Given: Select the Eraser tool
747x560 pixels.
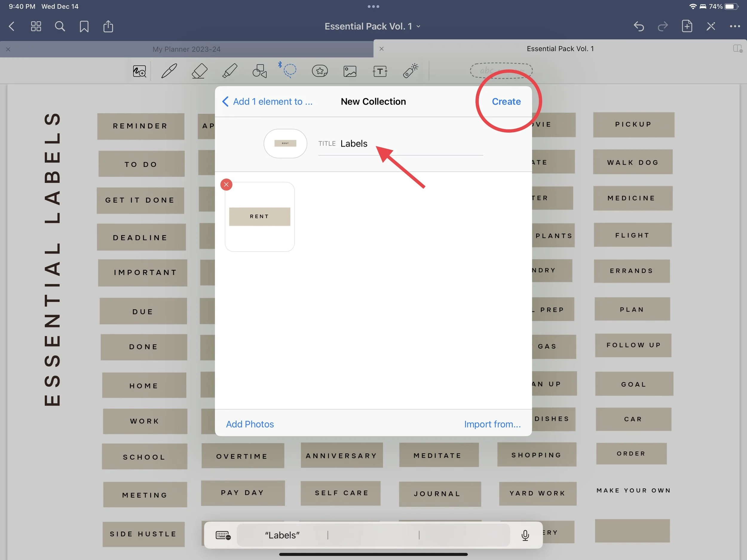Looking at the screenshot, I should click(199, 71).
